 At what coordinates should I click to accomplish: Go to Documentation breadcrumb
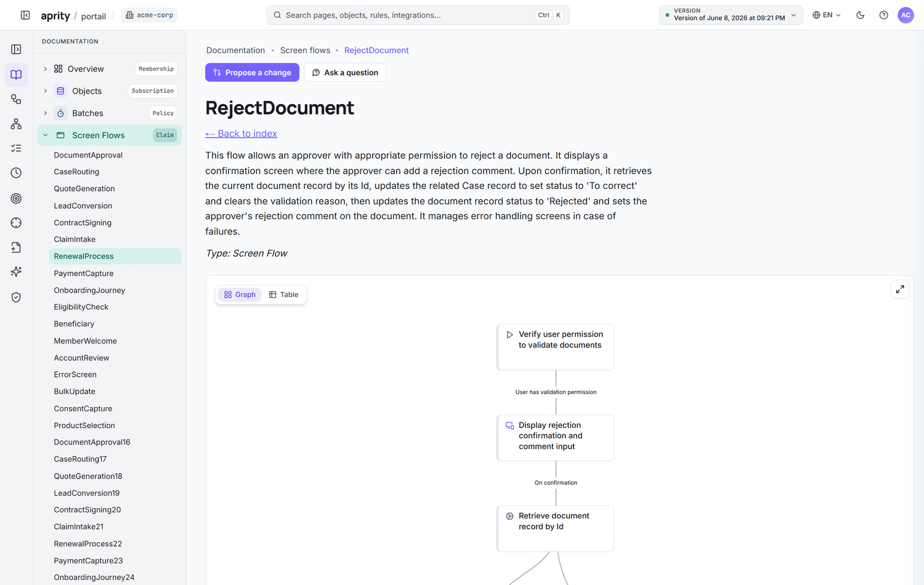click(x=235, y=50)
